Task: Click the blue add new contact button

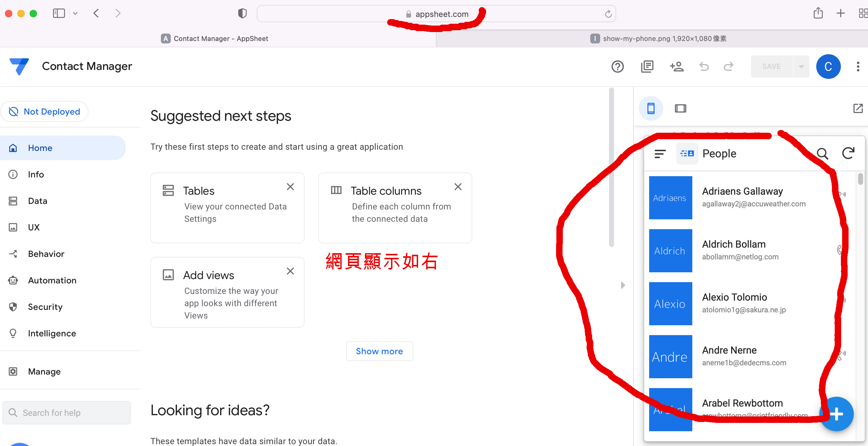Action: tap(836, 414)
